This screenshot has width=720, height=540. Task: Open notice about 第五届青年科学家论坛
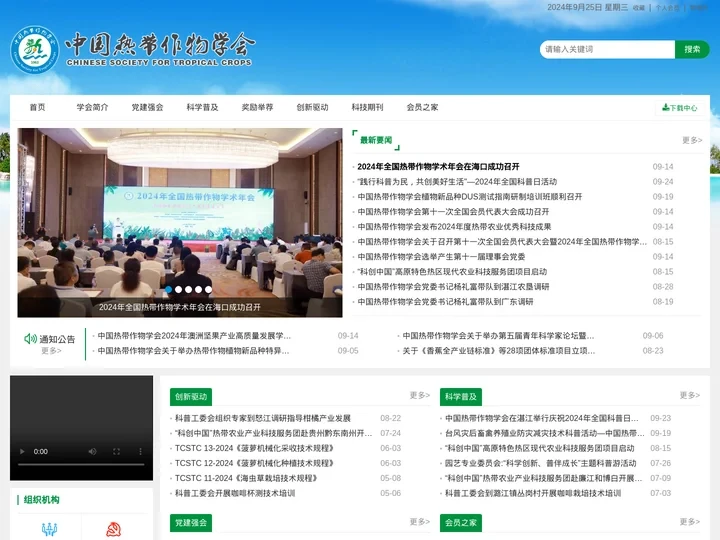(499, 336)
